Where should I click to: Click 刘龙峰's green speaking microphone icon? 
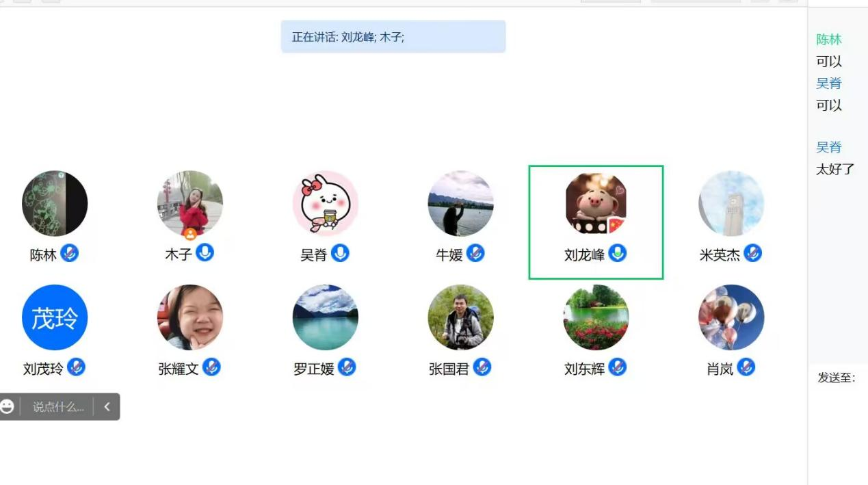618,253
